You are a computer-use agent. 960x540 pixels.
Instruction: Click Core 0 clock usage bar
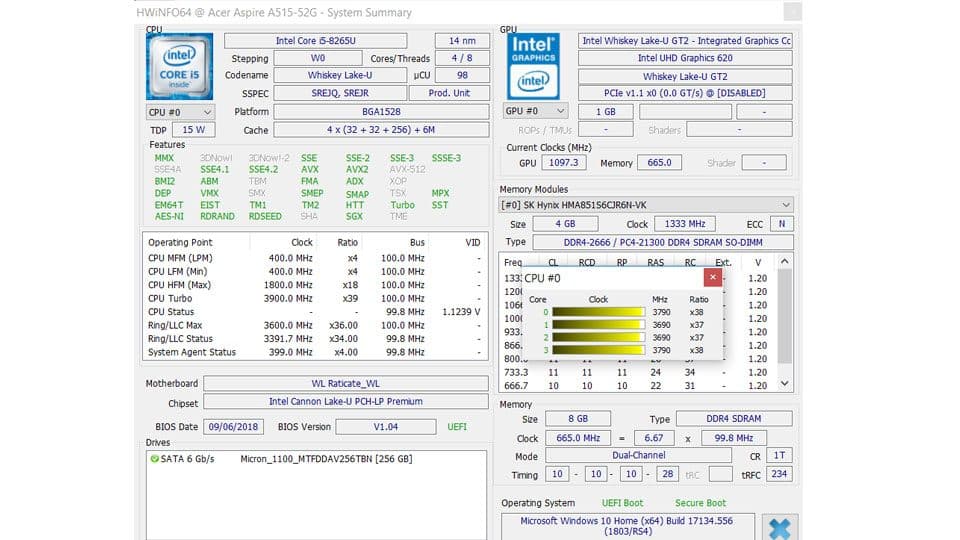(x=598, y=312)
